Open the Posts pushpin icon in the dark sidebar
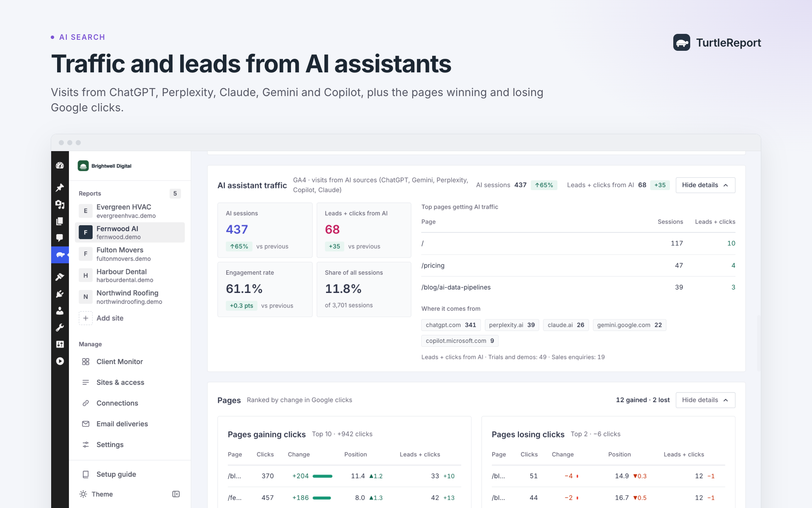812x508 pixels. click(60, 187)
